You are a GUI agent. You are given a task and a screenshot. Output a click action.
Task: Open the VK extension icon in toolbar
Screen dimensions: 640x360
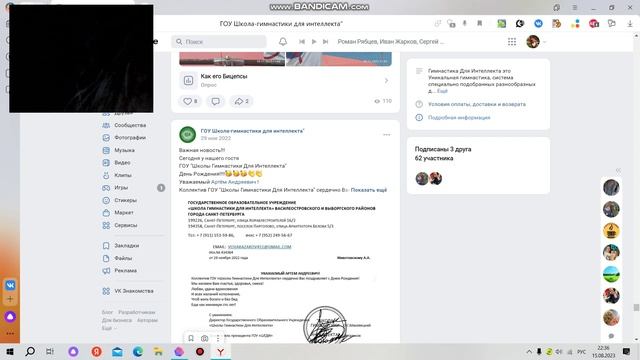538,24
